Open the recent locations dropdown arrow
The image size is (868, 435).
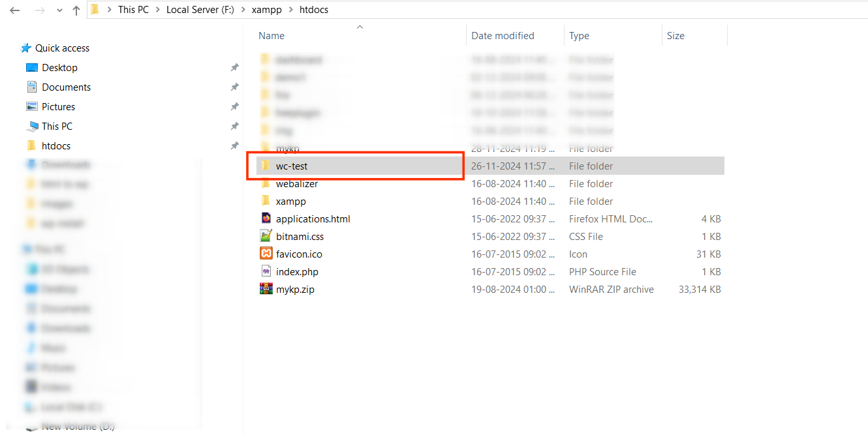(x=59, y=10)
